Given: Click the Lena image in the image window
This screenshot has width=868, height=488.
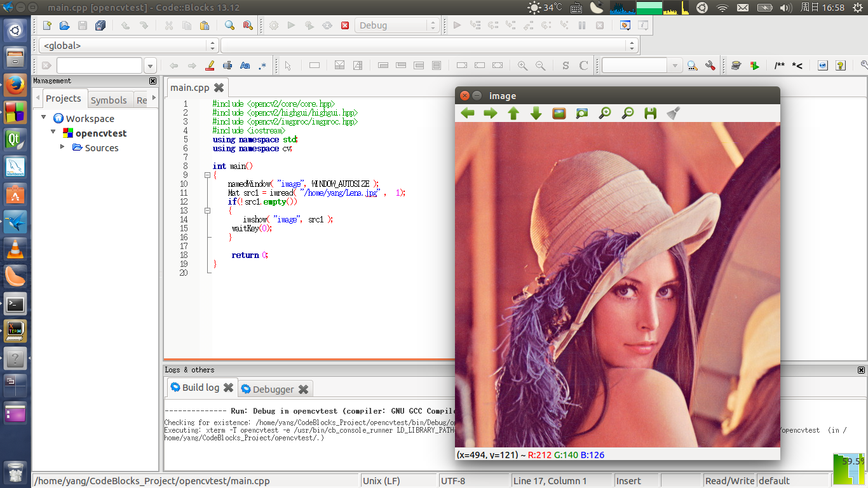Looking at the screenshot, I should click(618, 285).
